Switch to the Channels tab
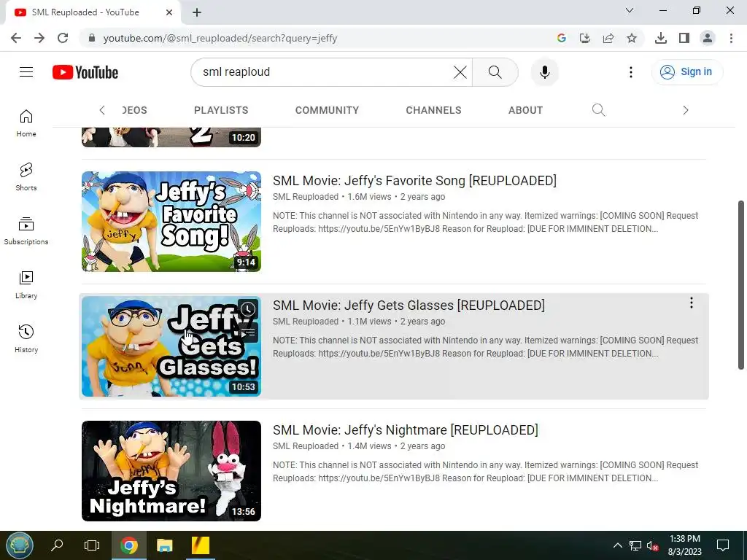 click(x=433, y=110)
